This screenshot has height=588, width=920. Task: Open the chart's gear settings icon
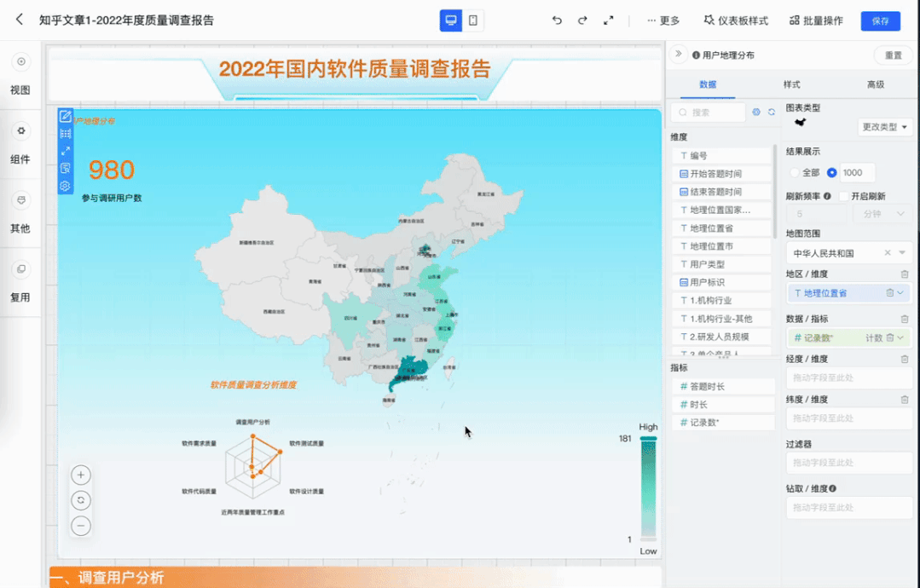coord(65,185)
